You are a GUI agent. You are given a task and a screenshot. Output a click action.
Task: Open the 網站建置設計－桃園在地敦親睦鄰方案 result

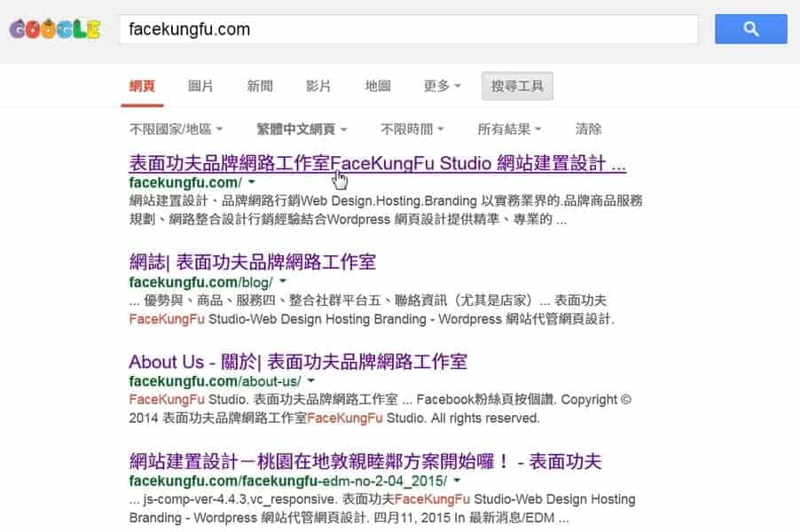(x=365, y=462)
